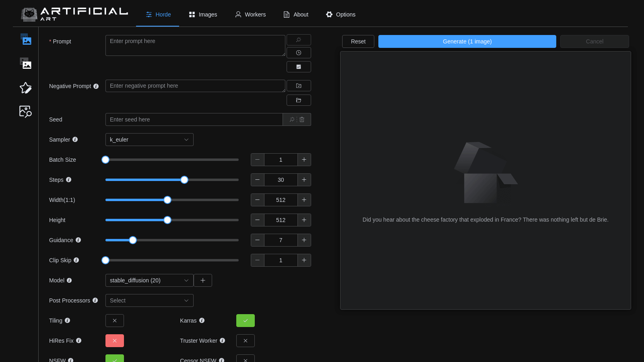The height and width of the screenshot is (362, 644).
Task: Expand the Model dropdown stable_diffusion
Action: 149,280
